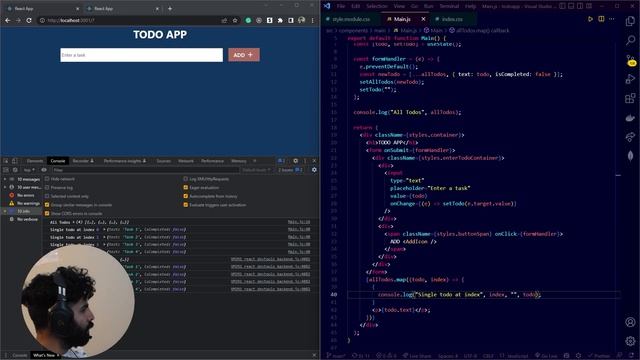Viewport: 640px width, 360px height.
Task: Toggle Group similar messages in console
Action: [x=47, y=205]
